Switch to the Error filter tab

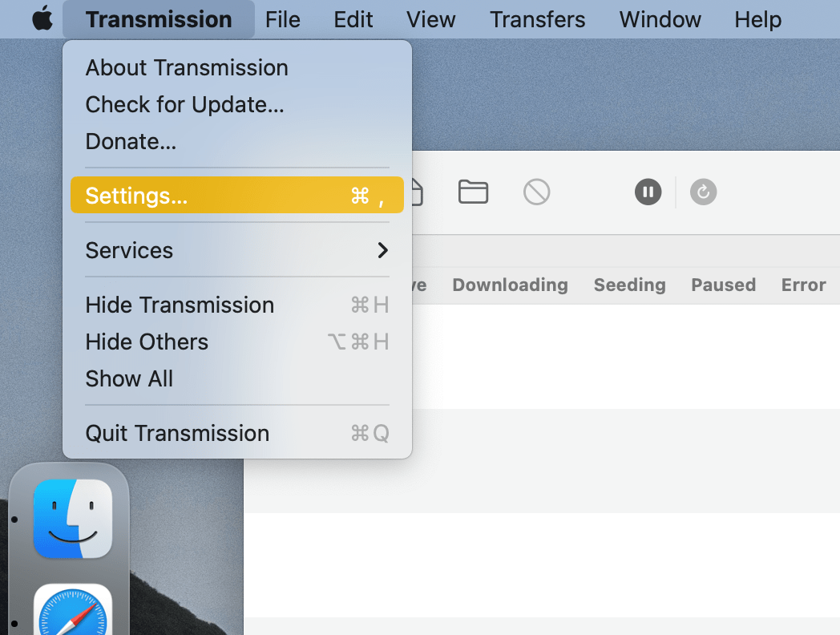[x=802, y=285]
